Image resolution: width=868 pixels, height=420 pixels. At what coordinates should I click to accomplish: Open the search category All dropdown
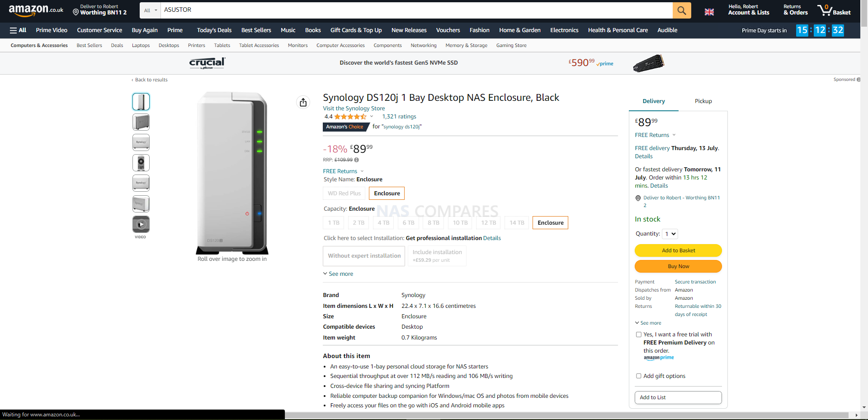point(151,10)
